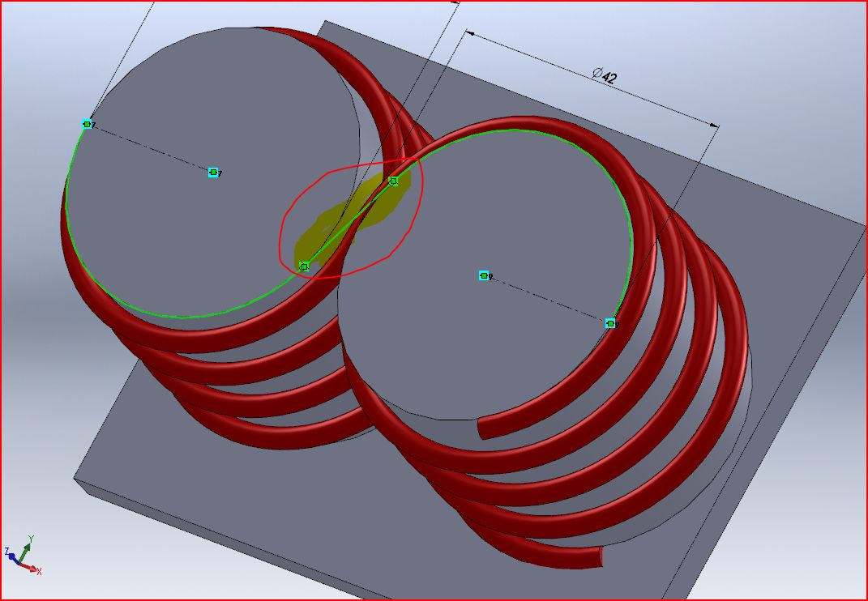Click the Z axis of the orientation triad

click(x=11, y=556)
